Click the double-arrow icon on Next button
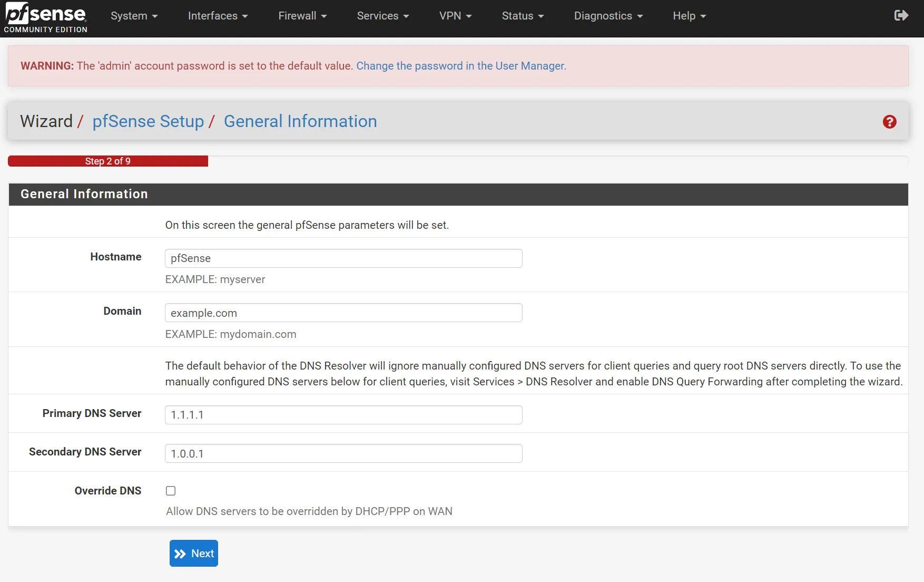This screenshot has height=582, width=924. click(x=181, y=553)
